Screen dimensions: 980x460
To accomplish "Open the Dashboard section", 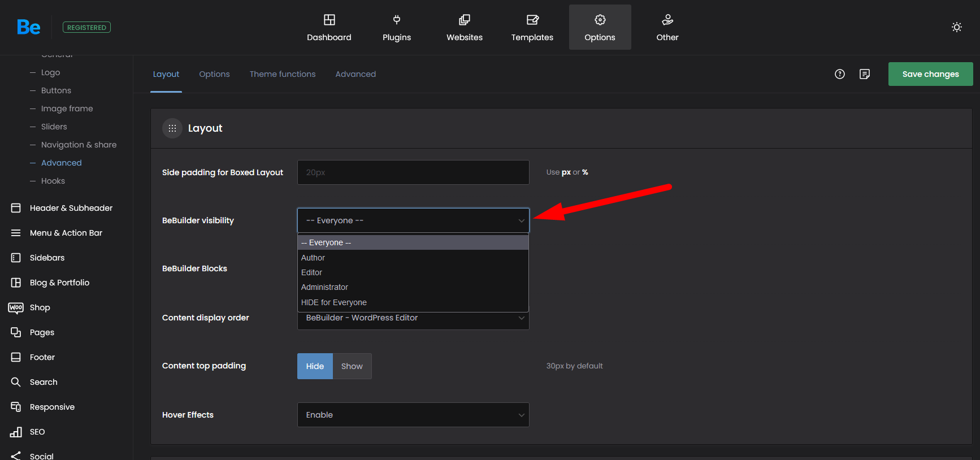I will tap(329, 27).
